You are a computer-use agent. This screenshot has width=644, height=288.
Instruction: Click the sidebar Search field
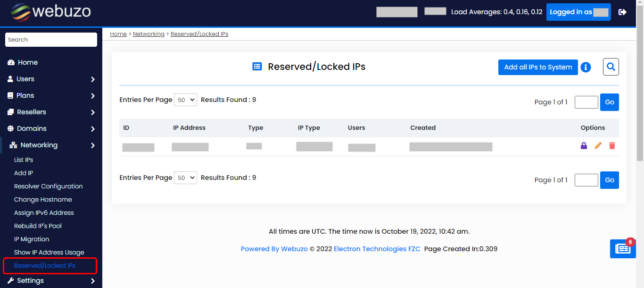click(51, 40)
